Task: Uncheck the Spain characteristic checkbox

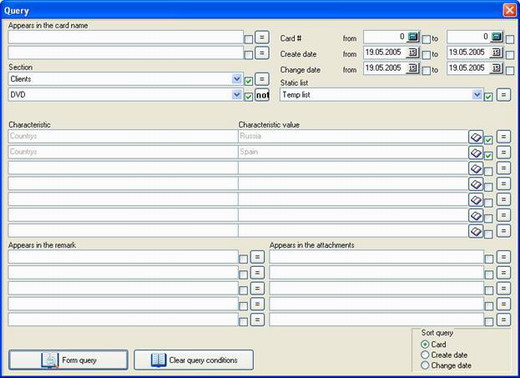Action: pos(488,155)
